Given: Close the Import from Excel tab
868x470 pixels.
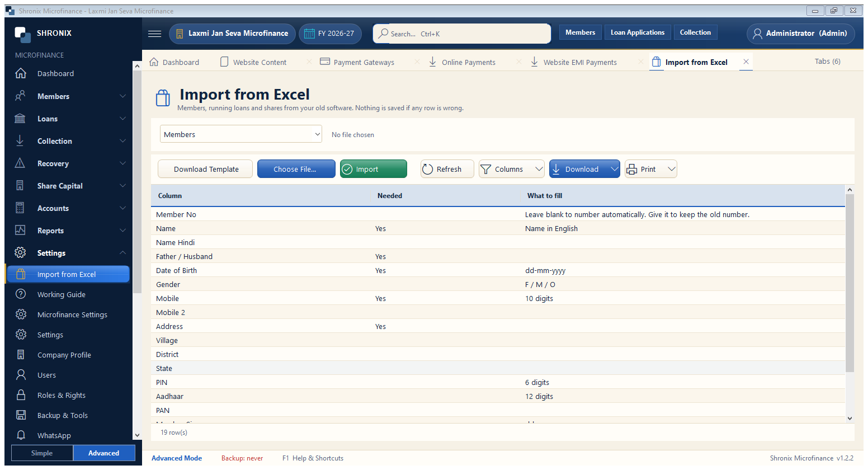Looking at the screenshot, I should click(746, 62).
